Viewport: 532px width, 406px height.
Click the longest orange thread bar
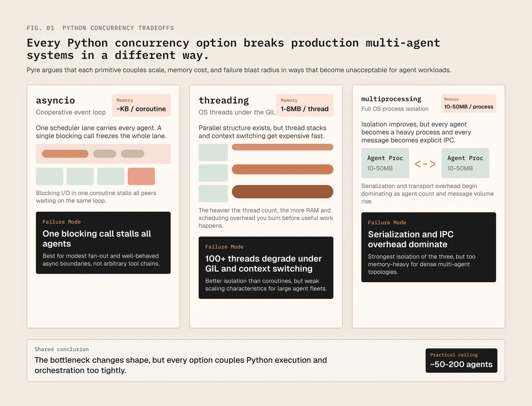pyautogui.click(x=282, y=191)
